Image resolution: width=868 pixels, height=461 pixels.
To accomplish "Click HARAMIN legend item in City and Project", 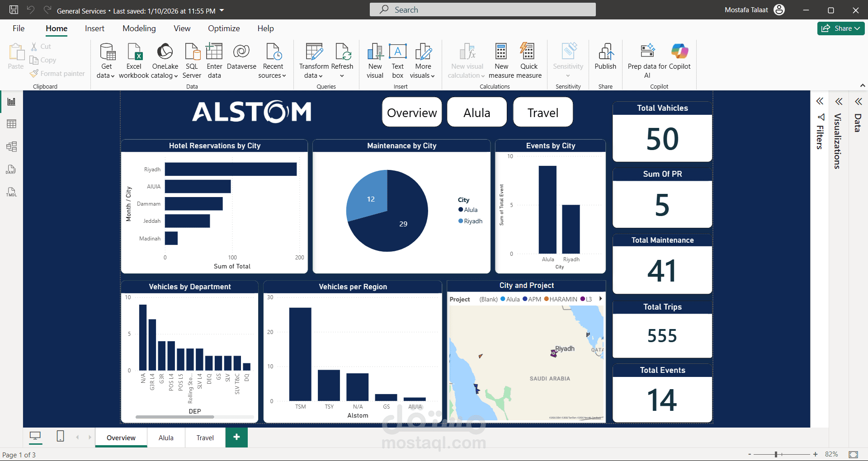I will point(561,299).
